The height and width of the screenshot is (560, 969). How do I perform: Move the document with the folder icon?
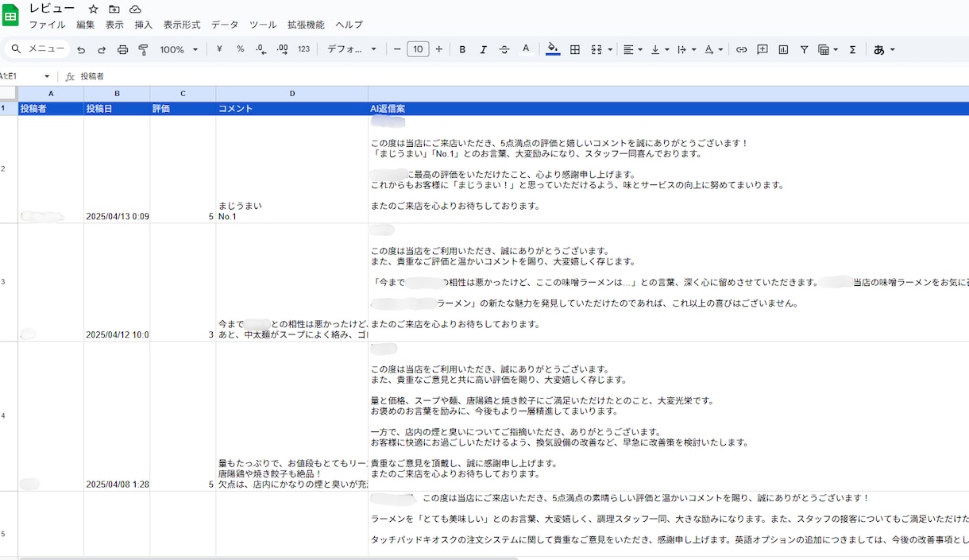pos(114,9)
